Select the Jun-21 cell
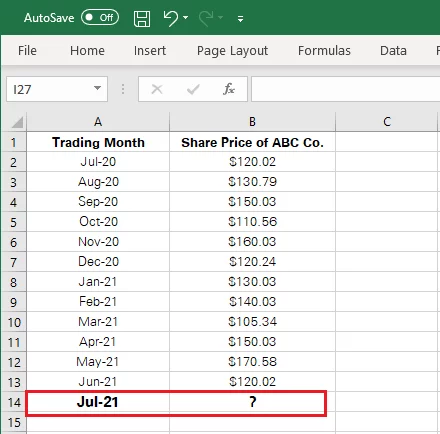This screenshot has height=434, width=440. pyautogui.click(x=98, y=382)
